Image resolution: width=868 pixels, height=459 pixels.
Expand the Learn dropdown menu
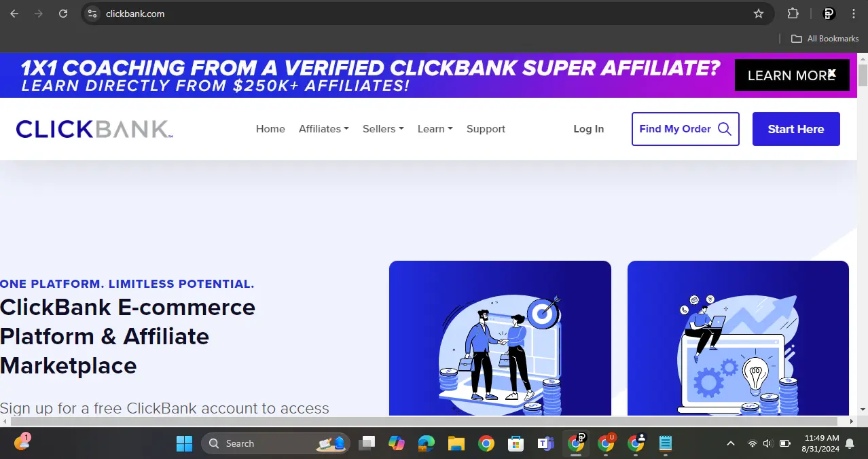point(435,129)
